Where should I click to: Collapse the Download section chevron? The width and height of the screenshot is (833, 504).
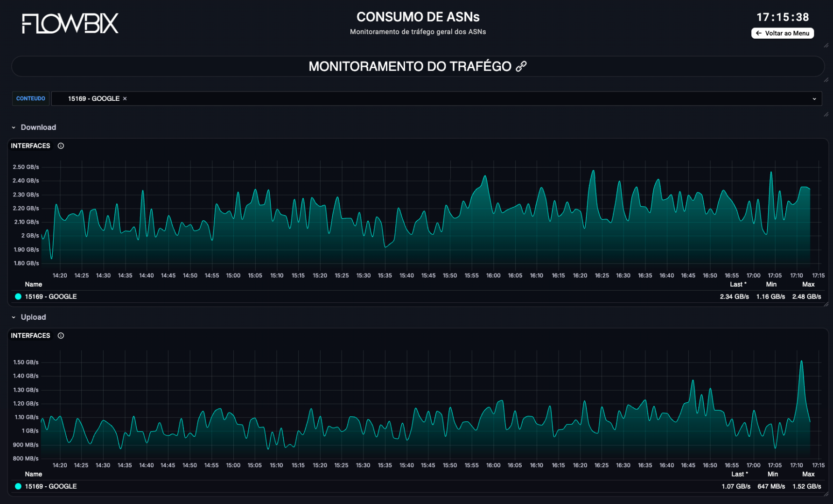[x=14, y=127]
